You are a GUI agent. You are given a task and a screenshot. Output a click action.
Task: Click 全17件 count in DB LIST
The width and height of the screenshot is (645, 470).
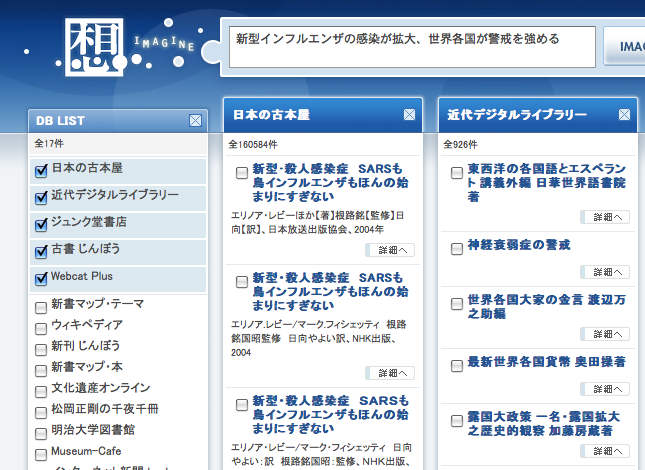(49, 144)
